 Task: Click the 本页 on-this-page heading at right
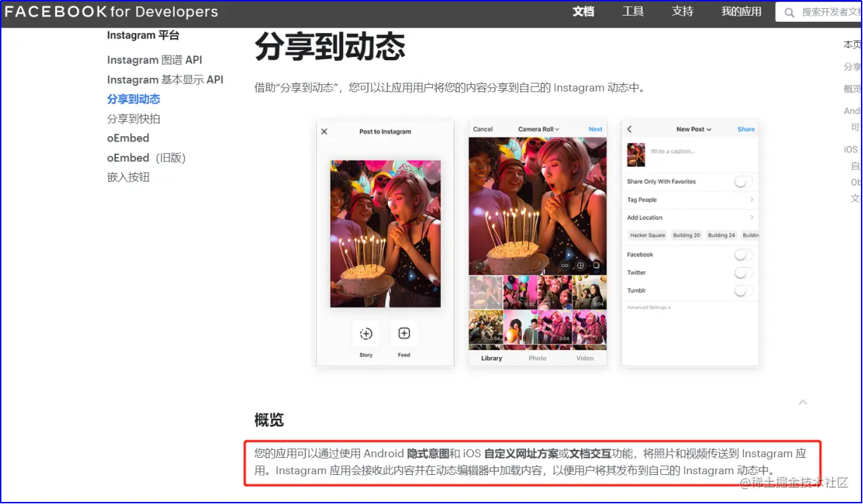click(x=852, y=45)
